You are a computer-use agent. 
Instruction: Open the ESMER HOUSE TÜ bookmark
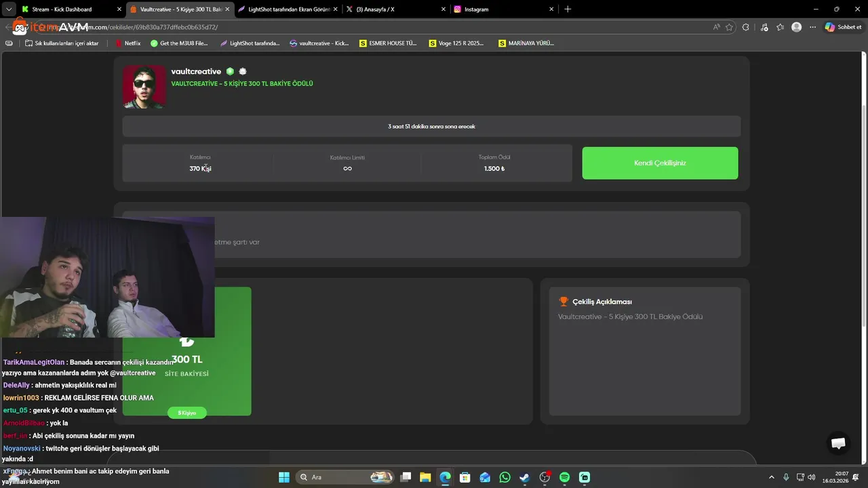pos(389,43)
